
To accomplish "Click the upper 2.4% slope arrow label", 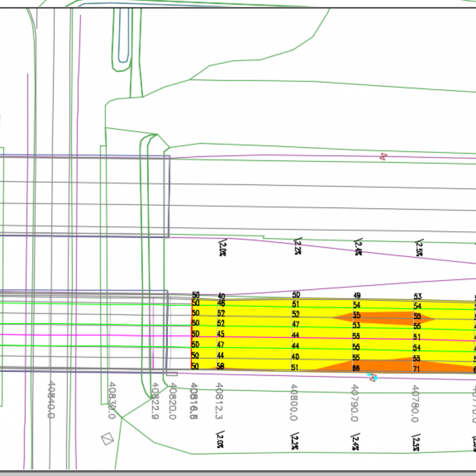I will (358, 248).
